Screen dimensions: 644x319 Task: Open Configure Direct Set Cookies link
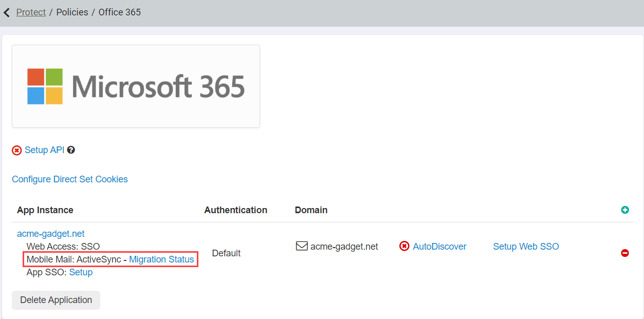(x=70, y=179)
